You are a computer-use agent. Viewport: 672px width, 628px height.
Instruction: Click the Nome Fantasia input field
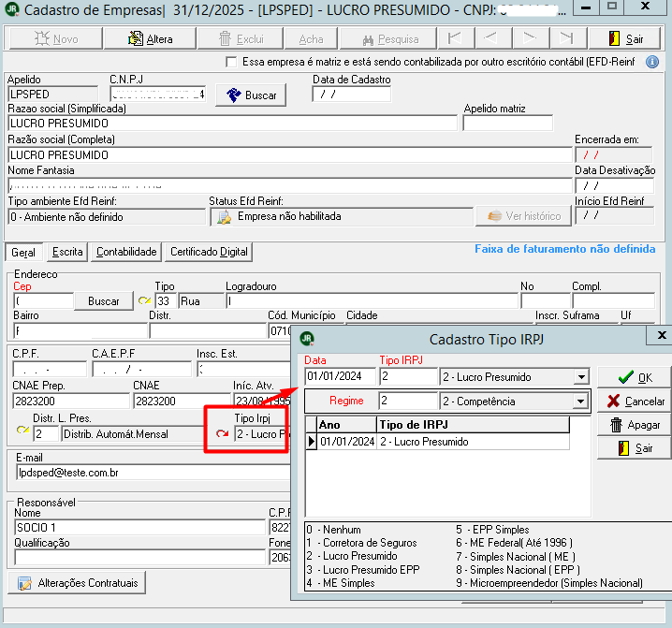[x=290, y=185]
